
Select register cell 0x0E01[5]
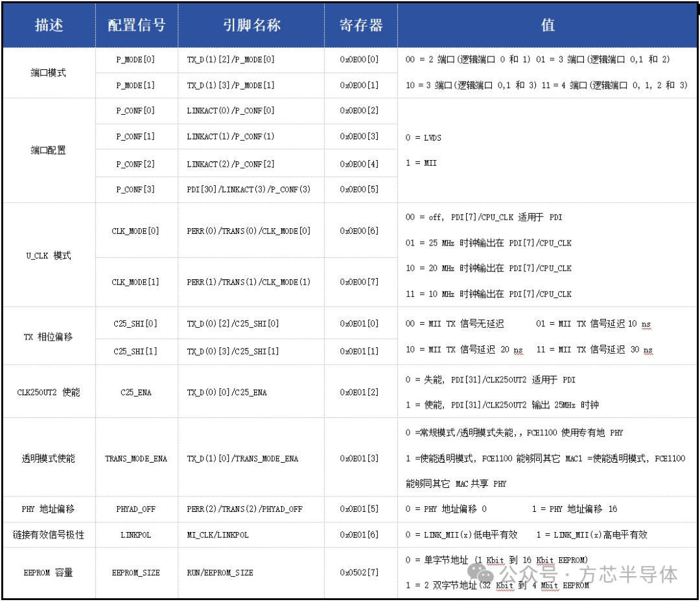(x=361, y=509)
